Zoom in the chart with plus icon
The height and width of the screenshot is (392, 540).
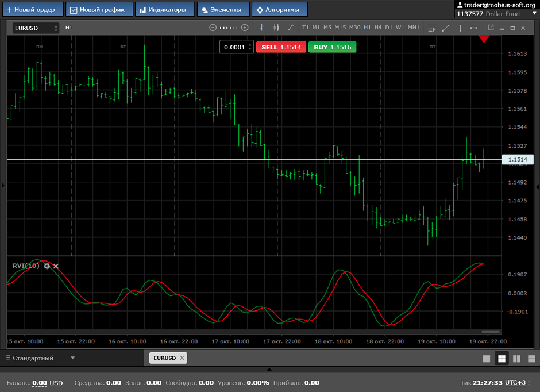245,28
